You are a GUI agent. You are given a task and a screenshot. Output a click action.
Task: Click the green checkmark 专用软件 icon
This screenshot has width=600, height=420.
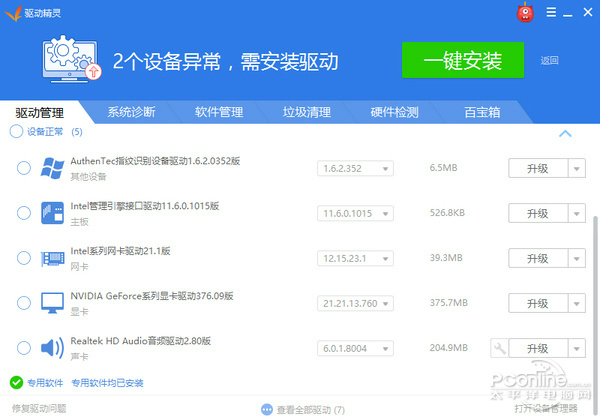tap(16, 382)
